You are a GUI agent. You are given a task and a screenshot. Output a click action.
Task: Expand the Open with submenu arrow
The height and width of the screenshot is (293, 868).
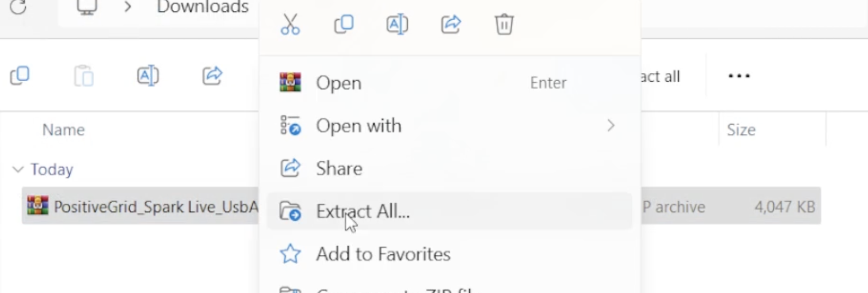(611, 126)
